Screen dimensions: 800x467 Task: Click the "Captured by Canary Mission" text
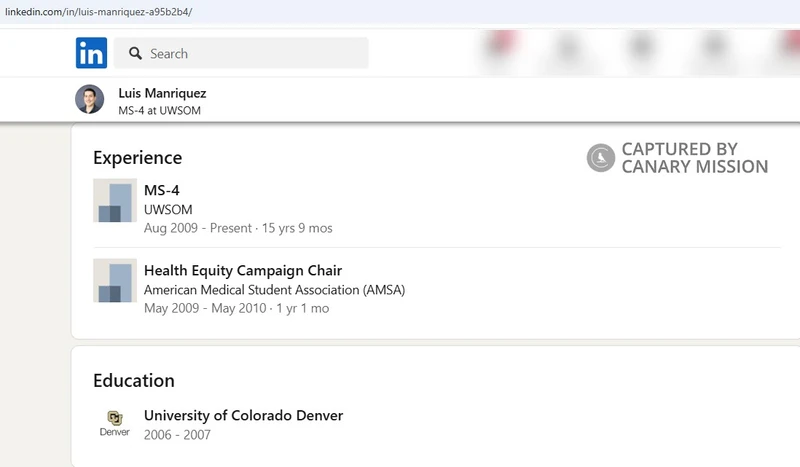[694, 158]
